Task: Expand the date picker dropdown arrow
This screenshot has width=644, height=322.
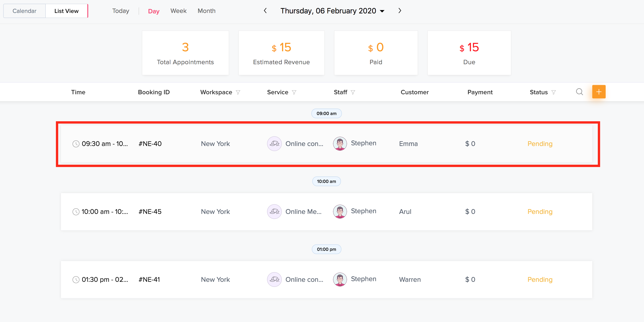Action: 382,11
